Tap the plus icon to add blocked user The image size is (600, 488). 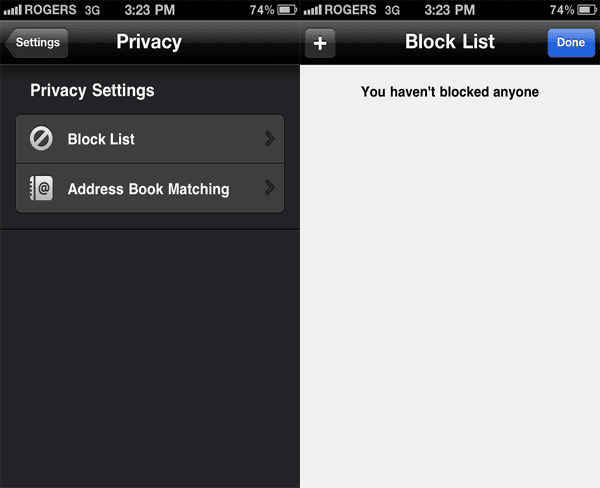(320, 43)
